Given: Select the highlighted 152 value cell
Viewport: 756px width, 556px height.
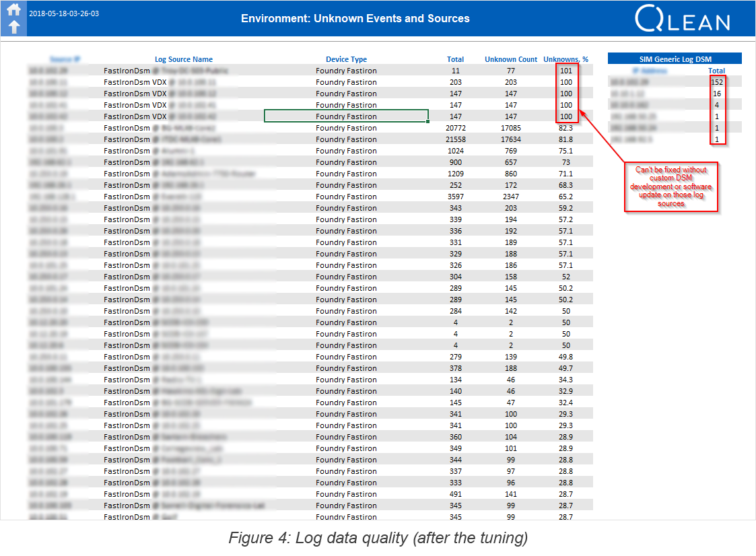Looking at the screenshot, I should (x=717, y=81).
